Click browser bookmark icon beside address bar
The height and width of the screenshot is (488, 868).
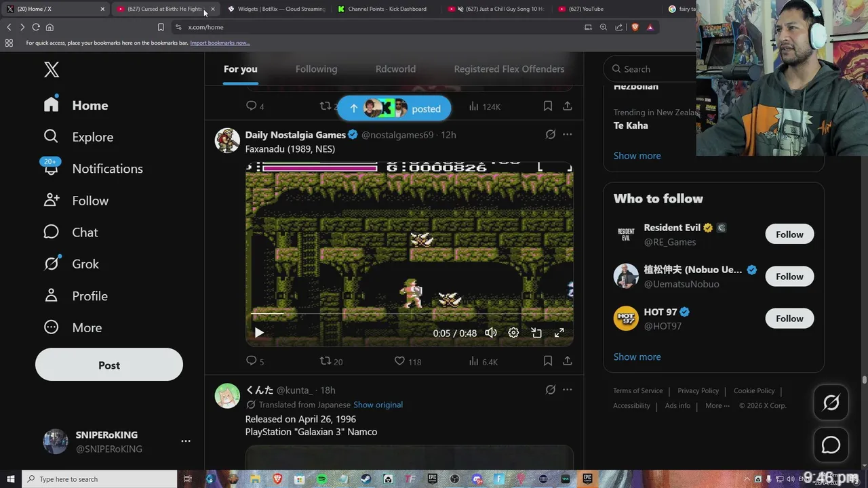pos(161,27)
